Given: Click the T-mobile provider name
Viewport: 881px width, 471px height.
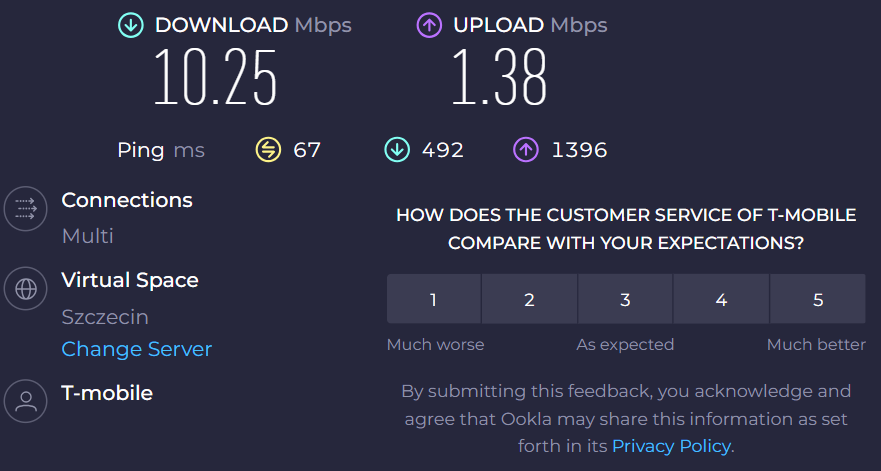Looking at the screenshot, I should click(x=107, y=393).
